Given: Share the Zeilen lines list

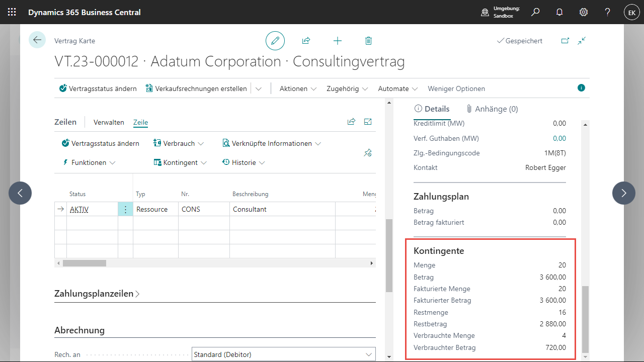Looking at the screenshot, I should 351,122.
